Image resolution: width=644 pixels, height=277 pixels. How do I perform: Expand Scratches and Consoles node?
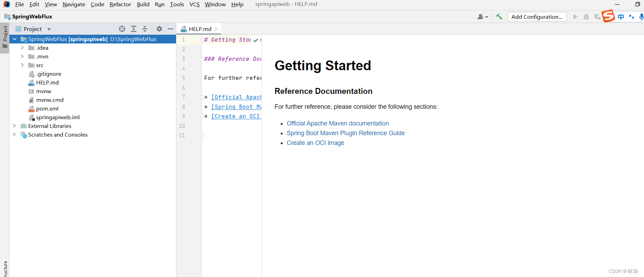coord(14,135)
